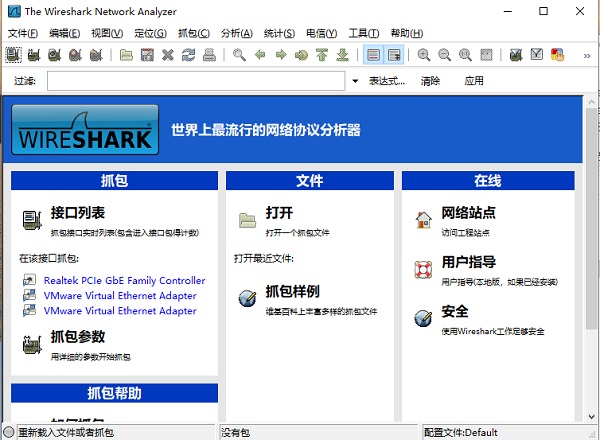600x440 pixels.
Task: Open the capture interfaces list toolbar icon
Action: [14, 55]
